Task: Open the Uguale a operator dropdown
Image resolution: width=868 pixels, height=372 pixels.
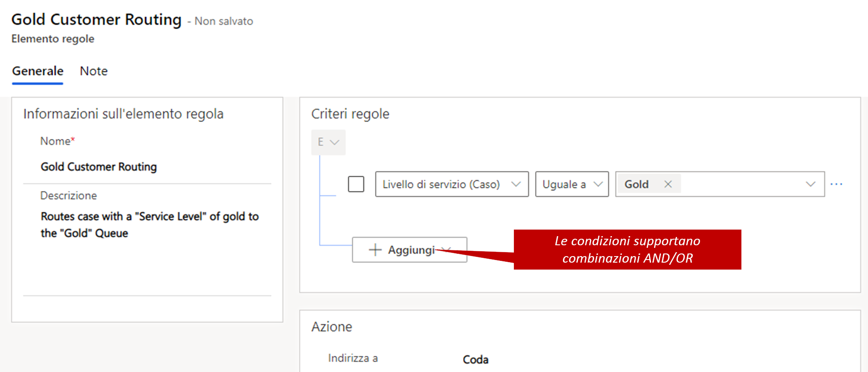Action: coord(572,184)
